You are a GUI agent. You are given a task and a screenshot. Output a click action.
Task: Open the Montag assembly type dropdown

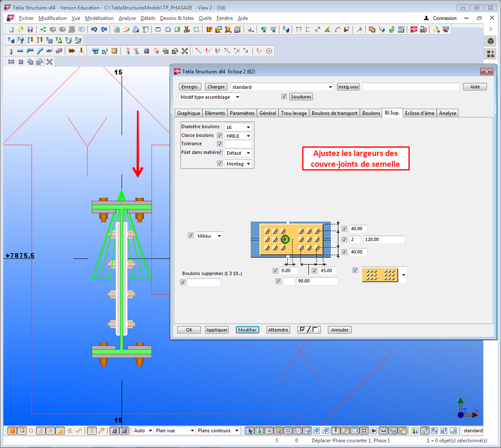point(248,164)
